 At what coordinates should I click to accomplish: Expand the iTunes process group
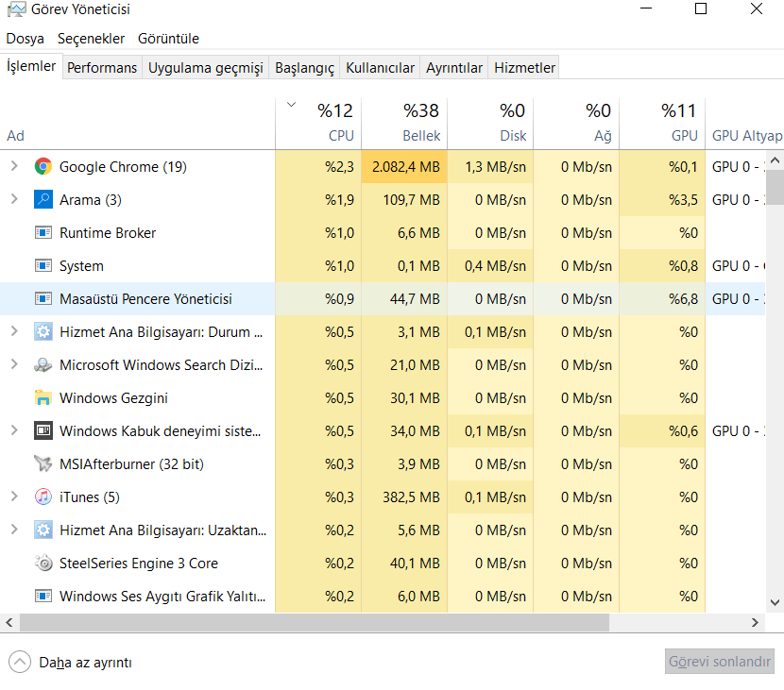tap(14, 497)
